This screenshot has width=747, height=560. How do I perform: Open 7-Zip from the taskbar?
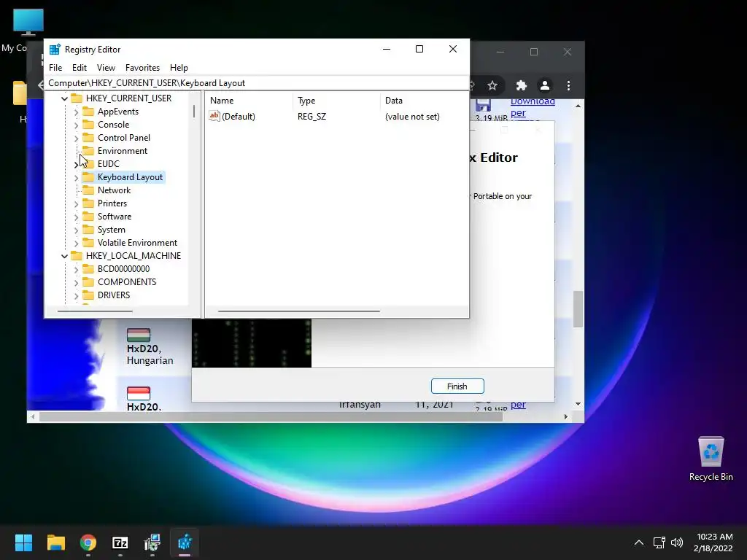point(120,542)
